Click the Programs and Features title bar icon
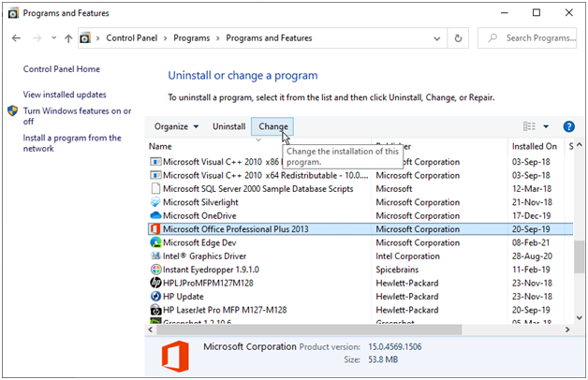 click(13, 13)
